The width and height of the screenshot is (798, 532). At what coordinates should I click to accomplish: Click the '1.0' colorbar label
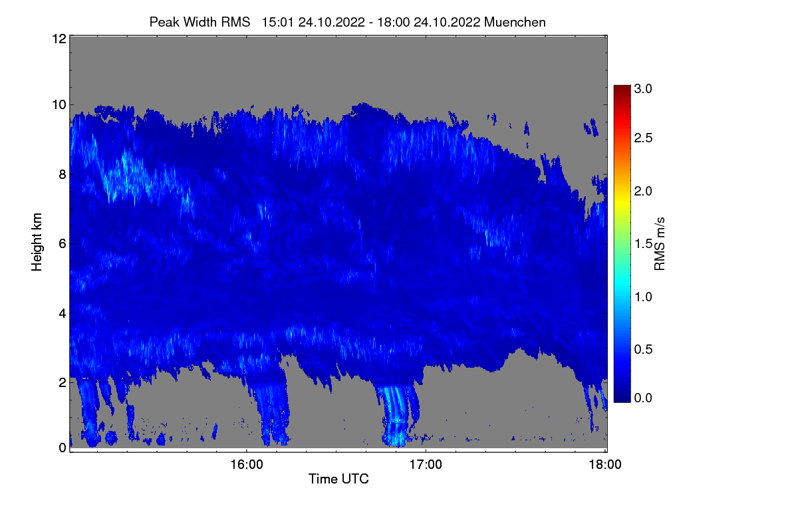pos(644,296)
